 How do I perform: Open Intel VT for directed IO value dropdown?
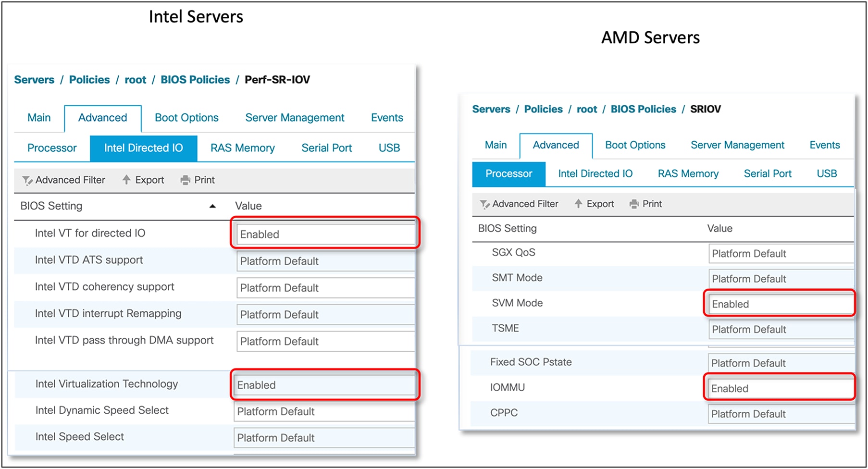325,234
